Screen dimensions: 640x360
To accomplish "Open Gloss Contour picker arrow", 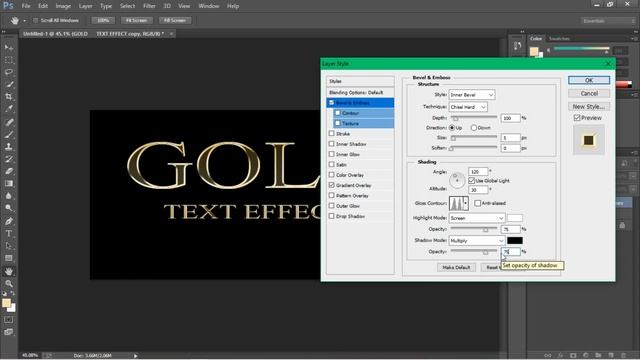I will click(x=465, y=203).
